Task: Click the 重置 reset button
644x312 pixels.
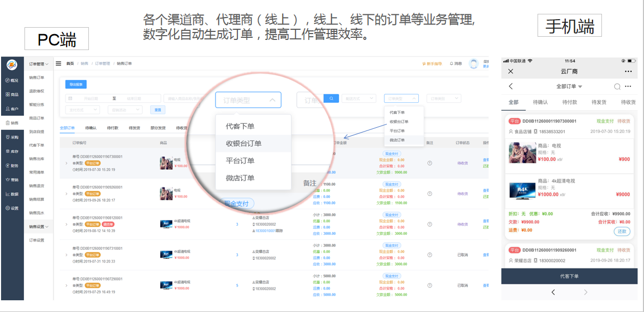Action: [x=158, y=110]
